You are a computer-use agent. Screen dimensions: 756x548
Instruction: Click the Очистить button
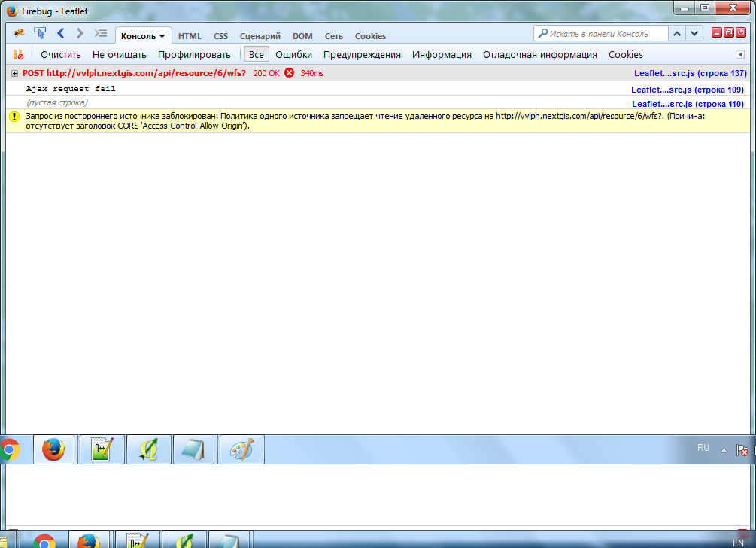tap(61, 54)
